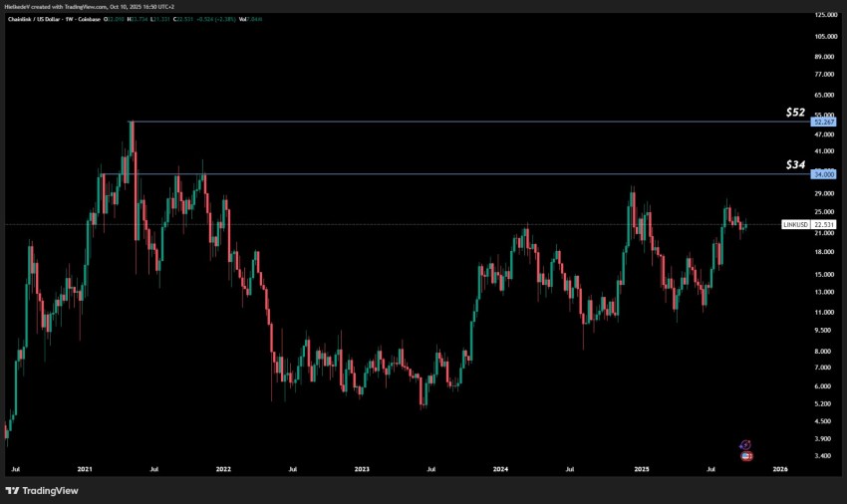847x504 pixels.
Task: Click the $52 text annotation
Action: tap(794, 113)
